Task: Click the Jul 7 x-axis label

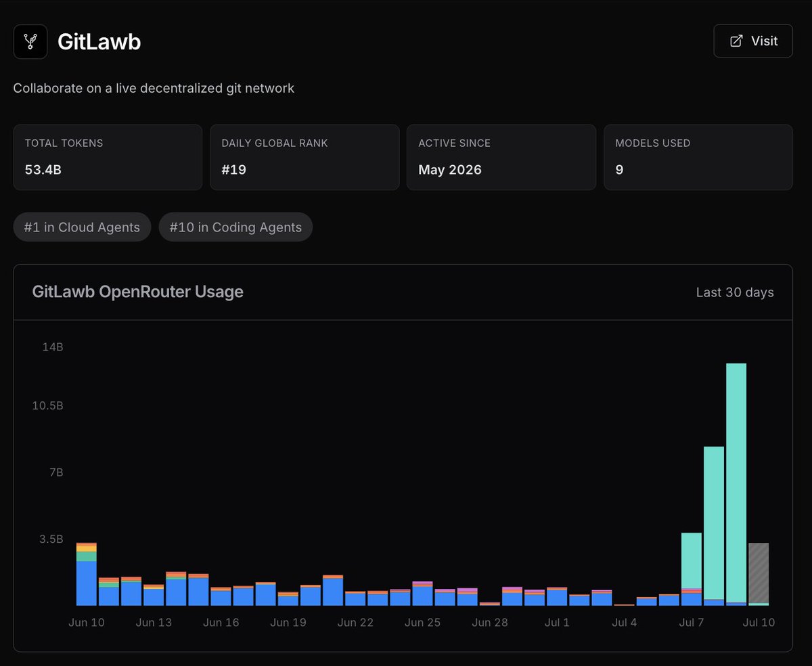Action: (692, 622)
